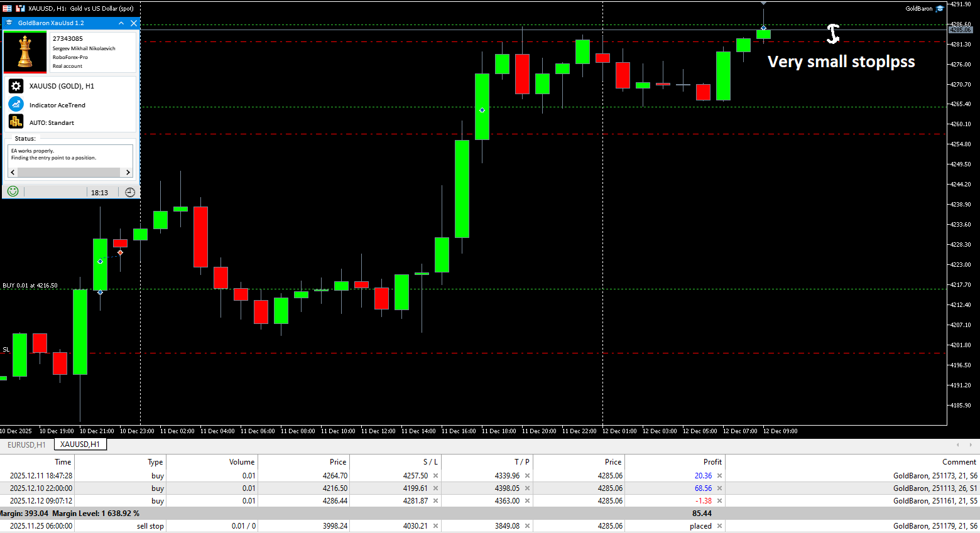
Task: Select the XAUUSD,H1 chart tab
Action: (80, 444)
